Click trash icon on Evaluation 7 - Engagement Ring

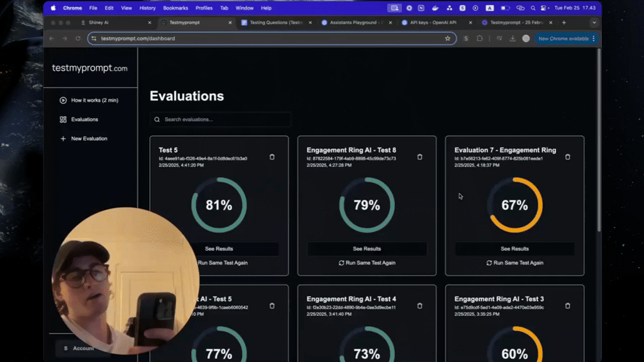568,156
